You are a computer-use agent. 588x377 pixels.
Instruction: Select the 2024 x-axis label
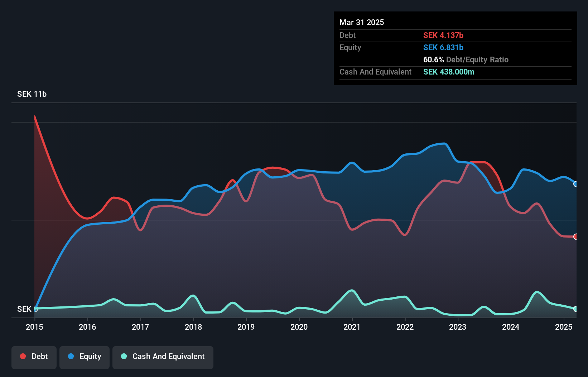(511, 327)
